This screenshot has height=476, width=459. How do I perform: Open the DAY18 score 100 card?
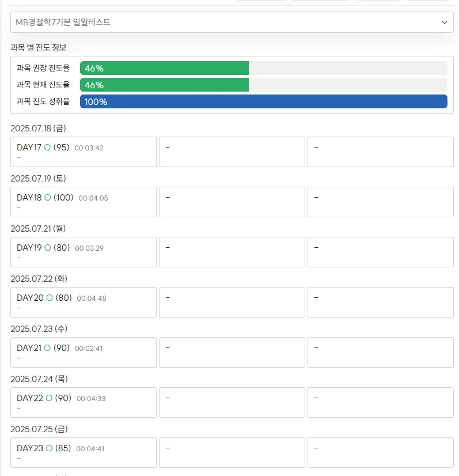(84, 202)
